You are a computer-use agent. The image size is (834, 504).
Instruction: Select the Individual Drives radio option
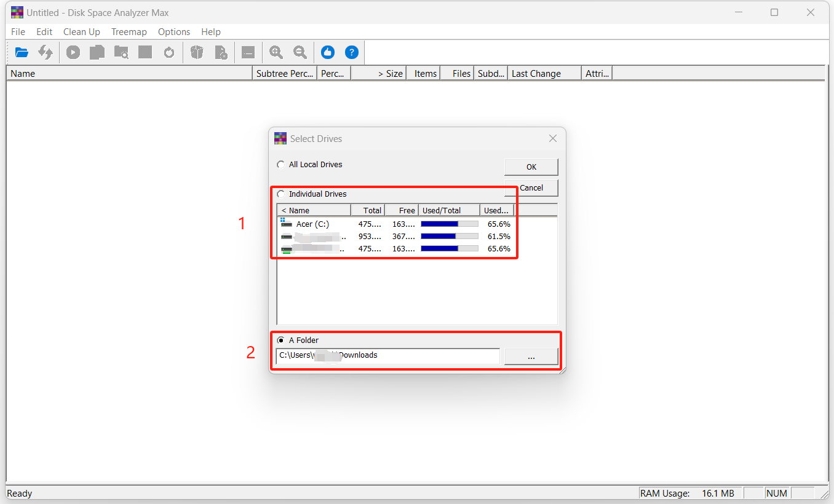click(x=281, y=194)
